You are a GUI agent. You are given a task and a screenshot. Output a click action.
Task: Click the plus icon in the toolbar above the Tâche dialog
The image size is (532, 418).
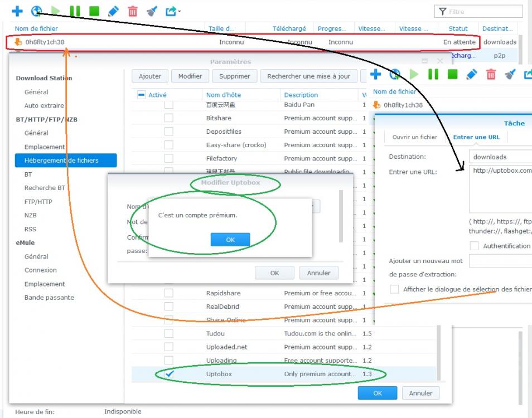tap(376, 74)
